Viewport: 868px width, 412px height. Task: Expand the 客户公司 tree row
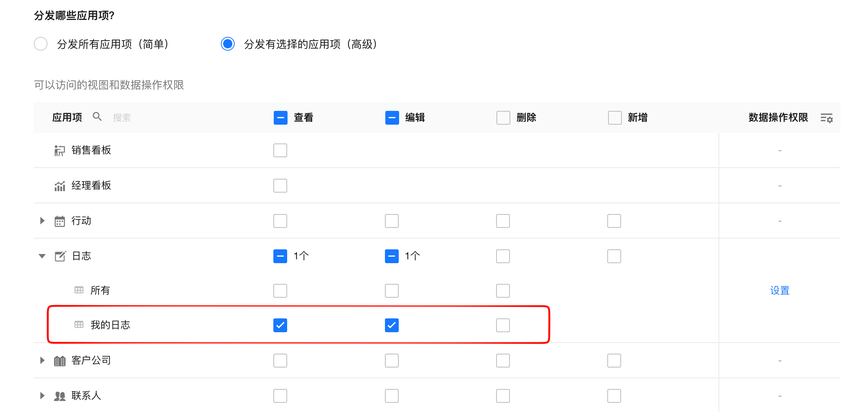pyautogui.click(x=42, y=360)
